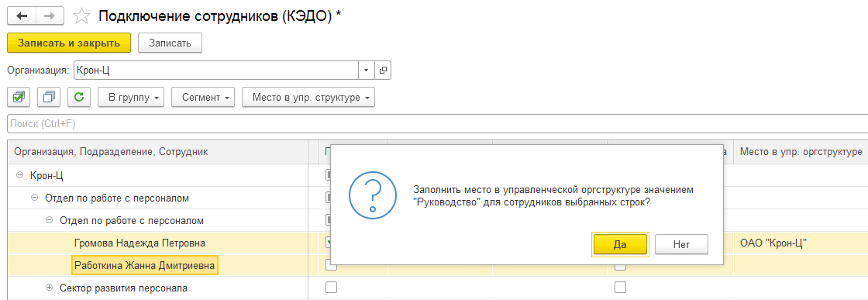Go back using the left arrow button

[22, 16]
